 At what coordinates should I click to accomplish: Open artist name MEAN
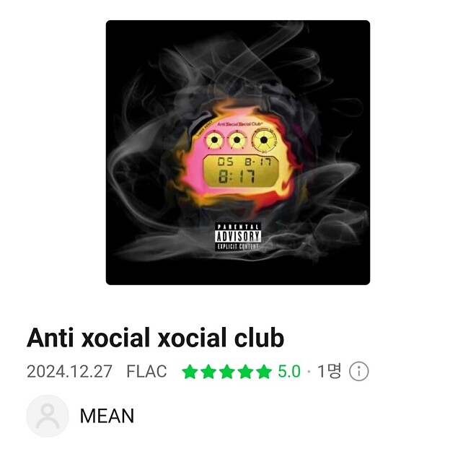[x=107, y=416]
